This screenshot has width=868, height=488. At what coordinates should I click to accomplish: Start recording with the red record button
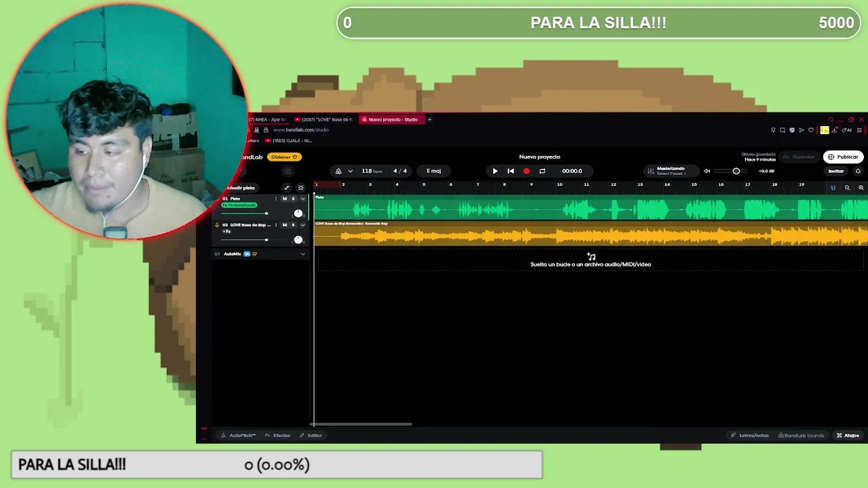coord(526,171)
